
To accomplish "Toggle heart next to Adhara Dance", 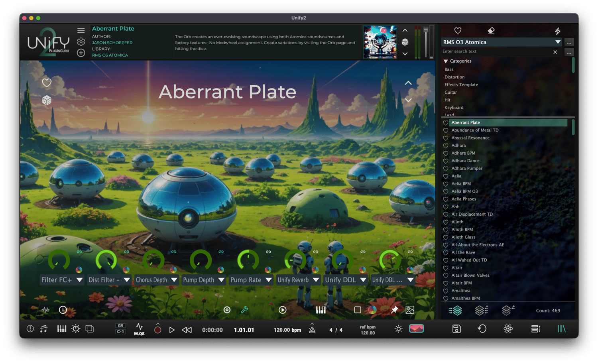I will click(x=446, y=161).
